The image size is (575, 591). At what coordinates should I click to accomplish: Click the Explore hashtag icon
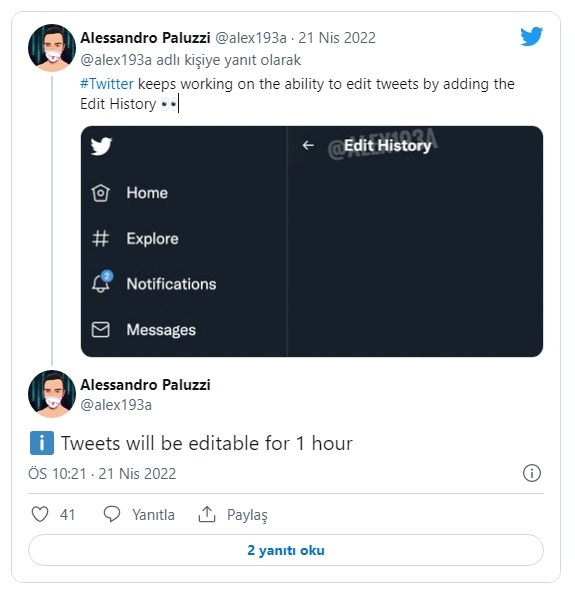(101, 239)
